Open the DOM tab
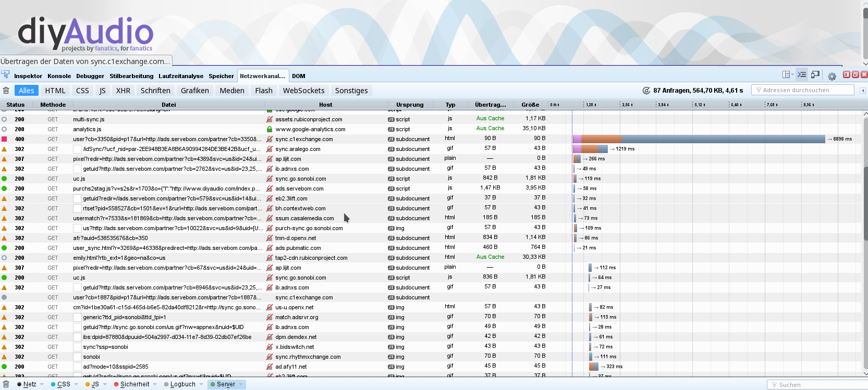The image size is (868, 390). click(x=299, y=76)
